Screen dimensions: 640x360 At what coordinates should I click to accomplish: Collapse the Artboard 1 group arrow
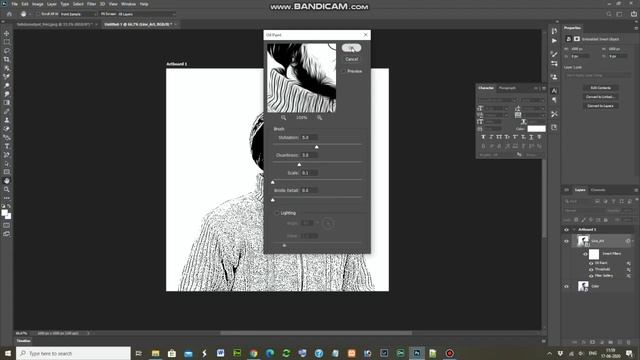573,230
